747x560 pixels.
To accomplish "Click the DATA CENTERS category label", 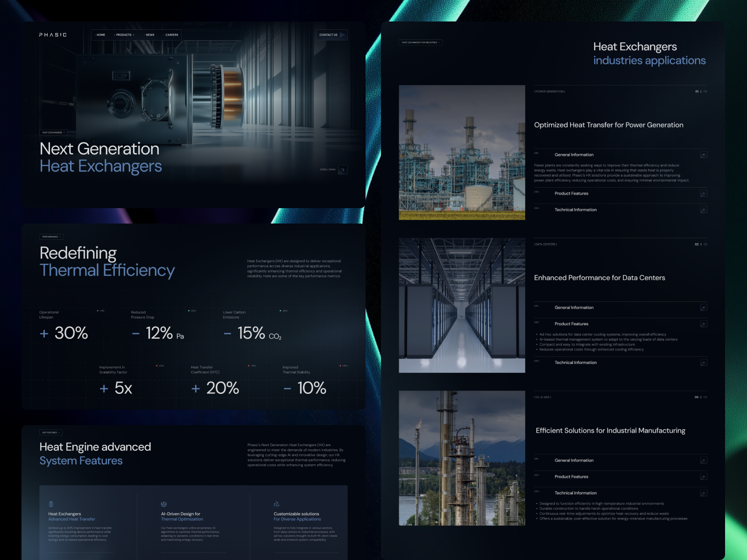I will point(545,245).
